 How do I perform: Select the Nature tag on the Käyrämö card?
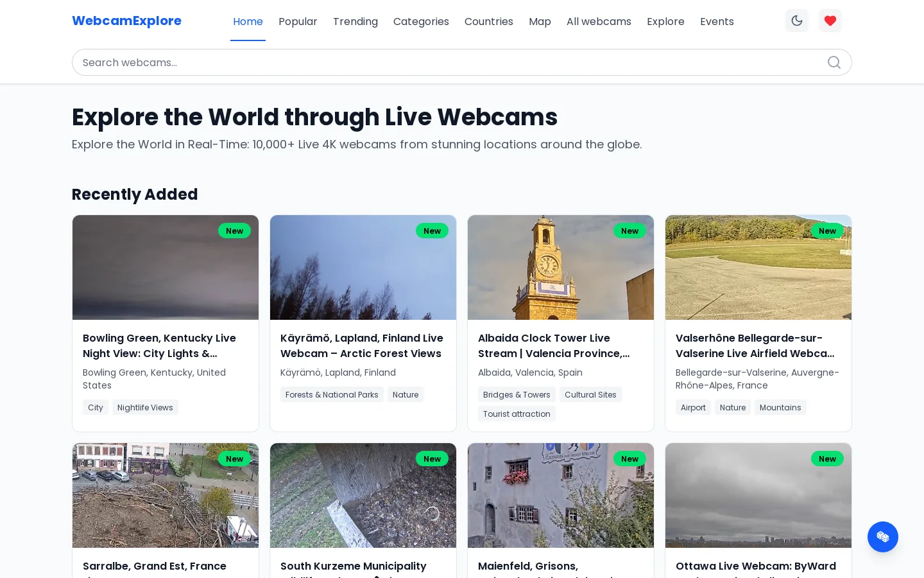tap(406, 394)
